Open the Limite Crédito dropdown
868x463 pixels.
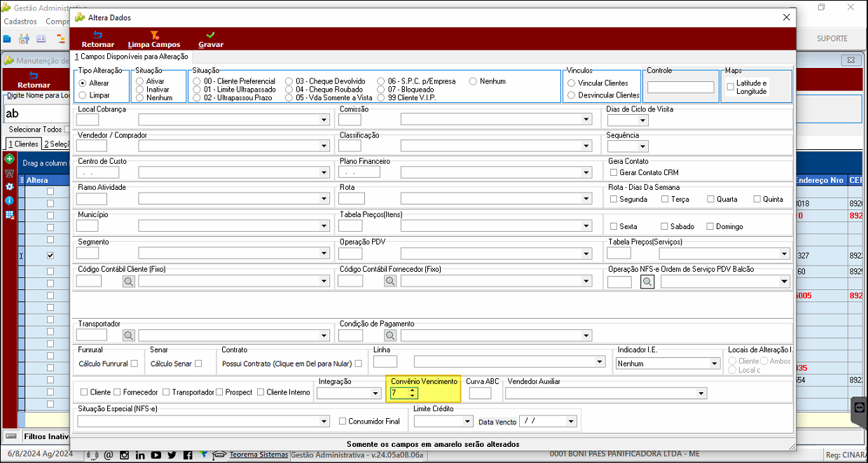467,421
